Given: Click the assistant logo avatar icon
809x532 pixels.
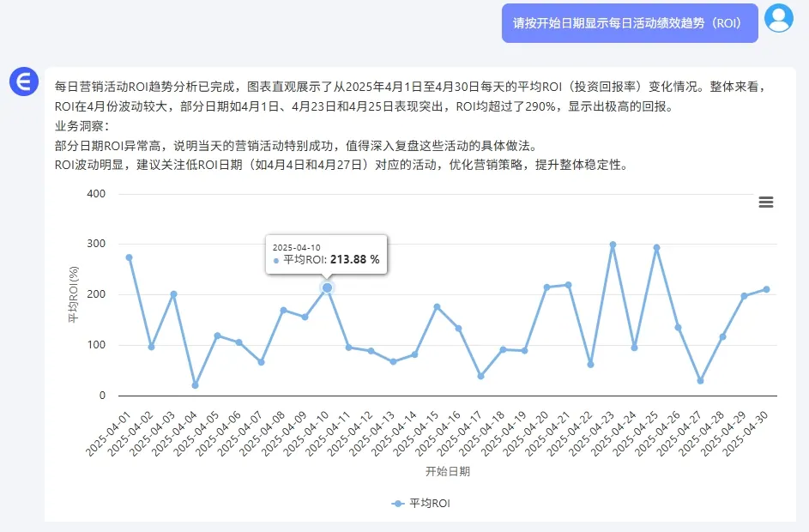Looking at the screenshot, I should [x=24, y=82].
